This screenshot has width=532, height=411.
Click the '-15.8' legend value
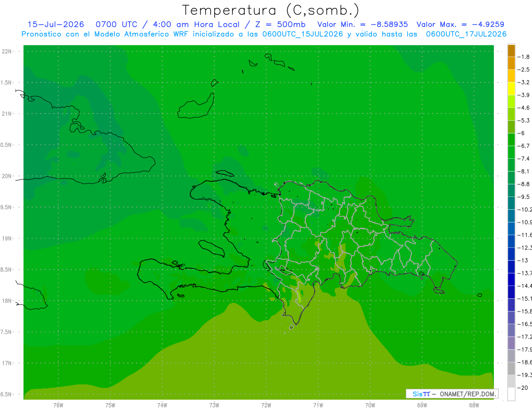pos(524,311)
